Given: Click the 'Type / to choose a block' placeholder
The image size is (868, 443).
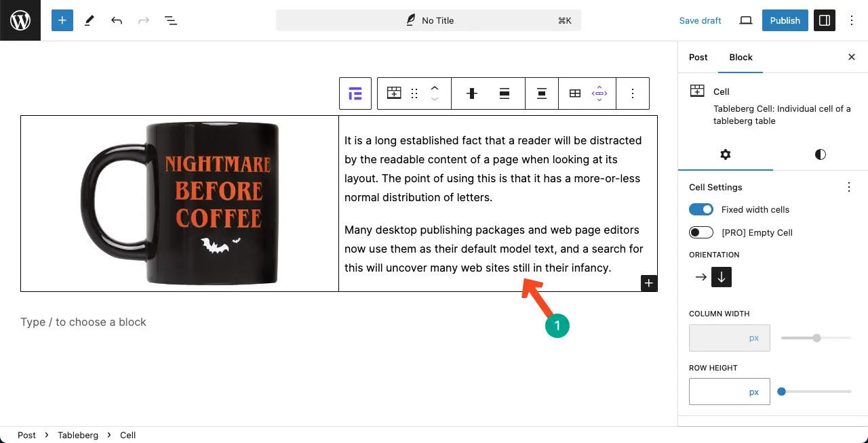Looking at the screenshot, I should (x=83, y=322).
